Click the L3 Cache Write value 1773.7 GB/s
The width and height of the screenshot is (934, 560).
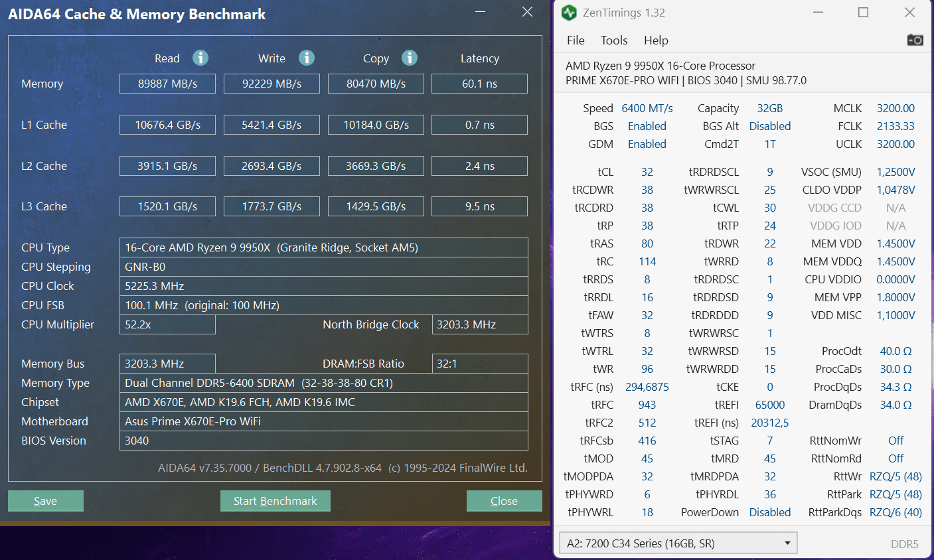pos(272,206)
